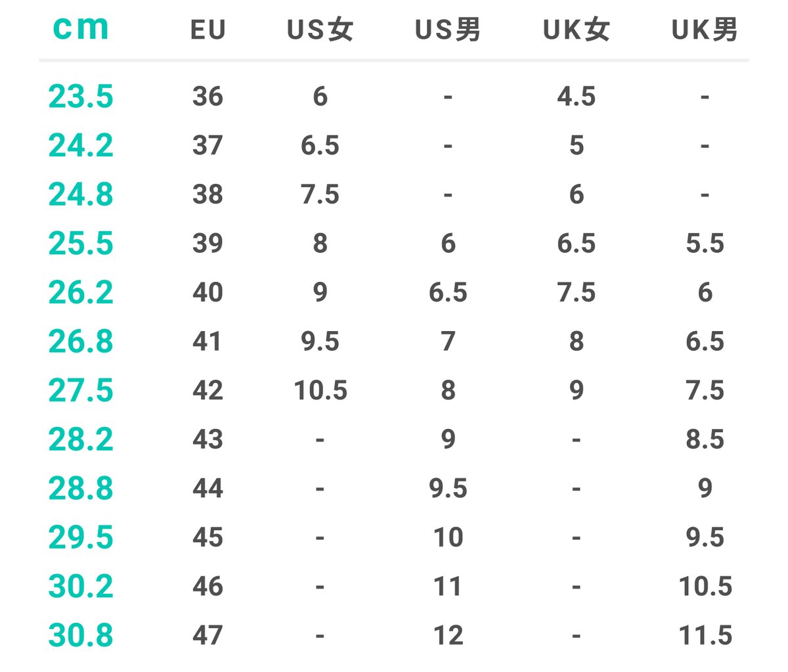Image resolution: width=788 pixels, height=672 pixels.
Task: Select UK women's size 4.5 cell
Action: [x=577, y=97]
